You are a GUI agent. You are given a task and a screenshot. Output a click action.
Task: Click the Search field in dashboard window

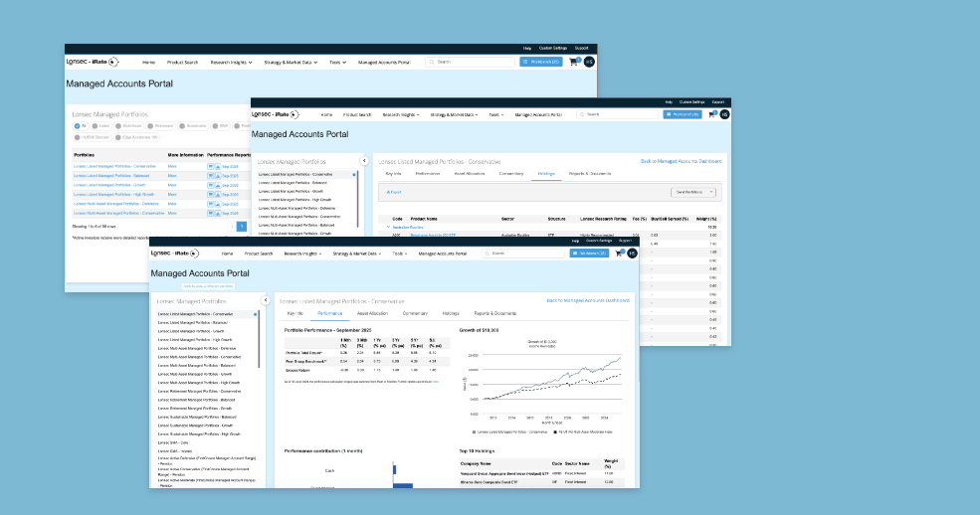pos(470,62)
